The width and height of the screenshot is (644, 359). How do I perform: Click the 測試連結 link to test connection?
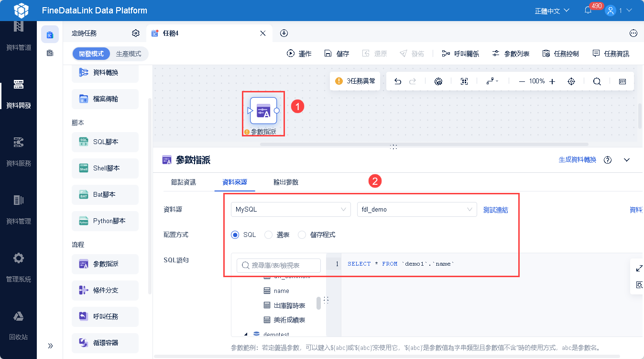pos(496,210)
